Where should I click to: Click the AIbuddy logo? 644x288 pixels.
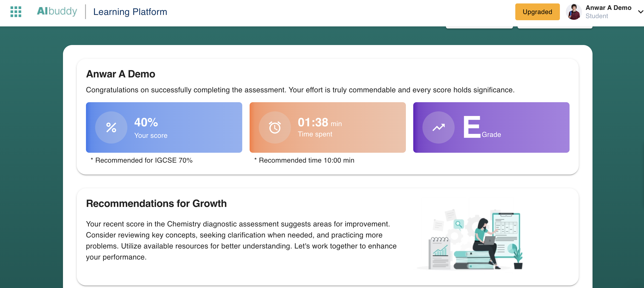point(57,11)
